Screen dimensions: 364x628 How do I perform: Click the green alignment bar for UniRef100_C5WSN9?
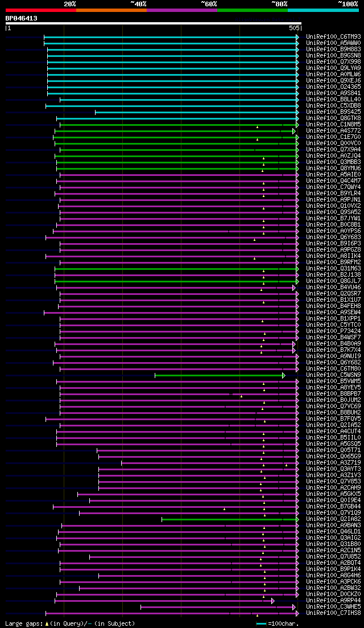tap(220, 375)
